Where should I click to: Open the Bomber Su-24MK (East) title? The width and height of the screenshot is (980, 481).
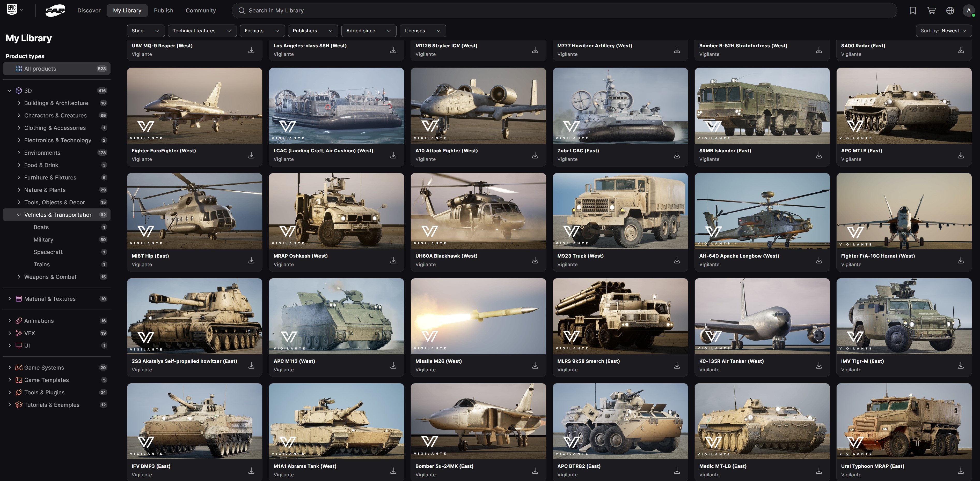click(x=444, y=466)
